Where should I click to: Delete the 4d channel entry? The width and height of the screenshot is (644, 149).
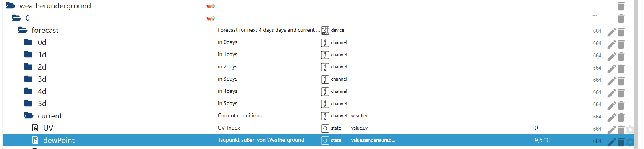click(621, 93)
